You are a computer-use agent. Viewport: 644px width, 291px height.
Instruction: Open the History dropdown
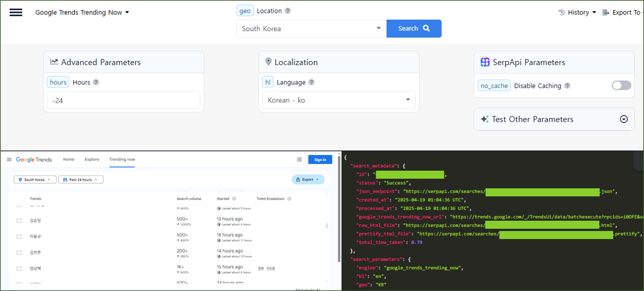click(x=577, y=13)
